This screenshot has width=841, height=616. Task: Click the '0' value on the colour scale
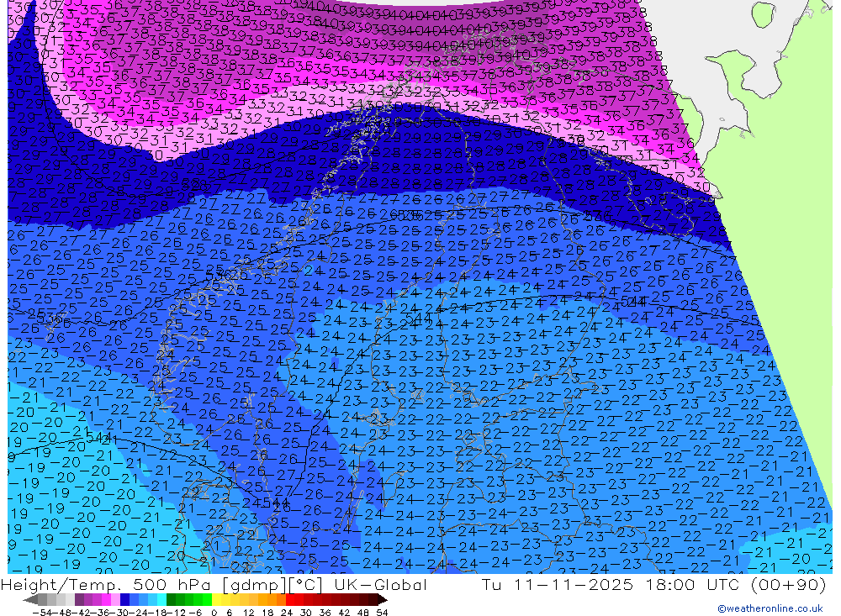(214, 613)
